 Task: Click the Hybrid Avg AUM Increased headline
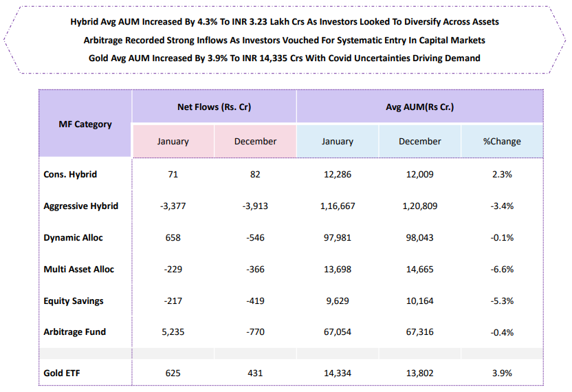pos(285,22)
